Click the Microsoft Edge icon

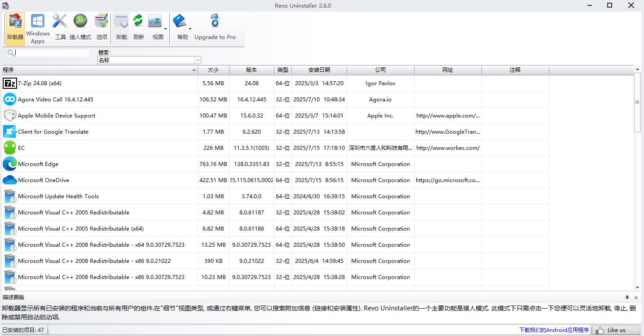[x=9, y=164]
